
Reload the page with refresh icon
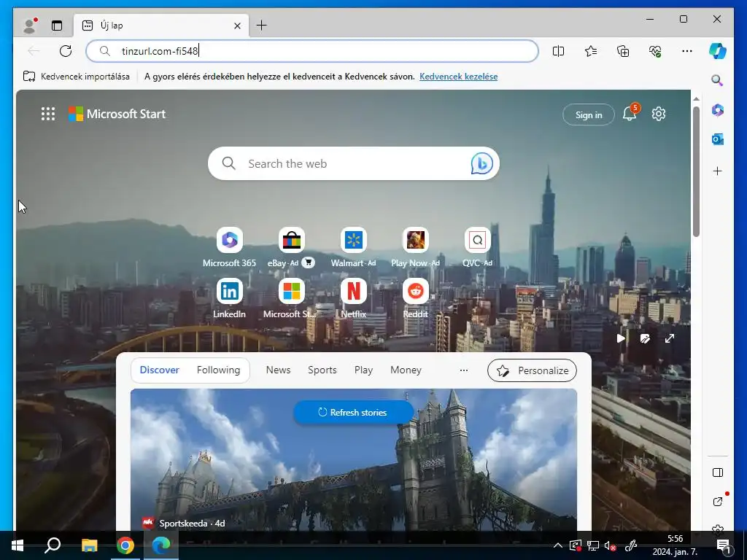pos(66,51)
